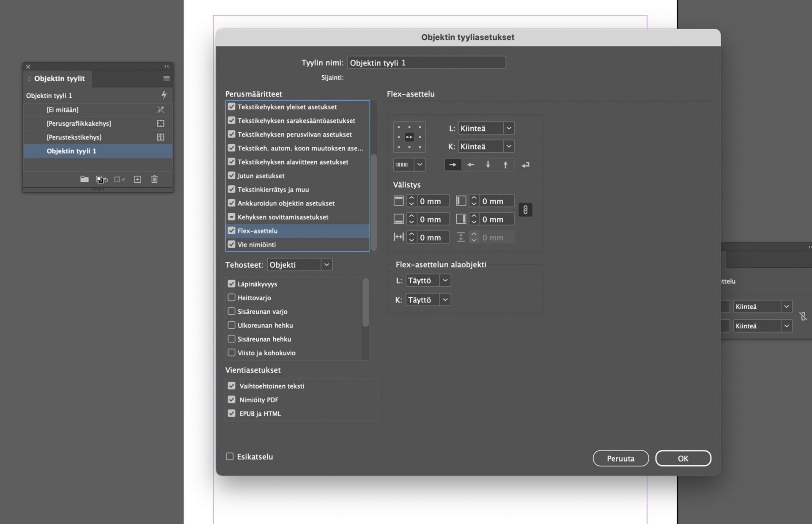Viewport: 812px width, 524px height.
Task: Set flex direction to right-to-left arrow
Action: point(471,165)
